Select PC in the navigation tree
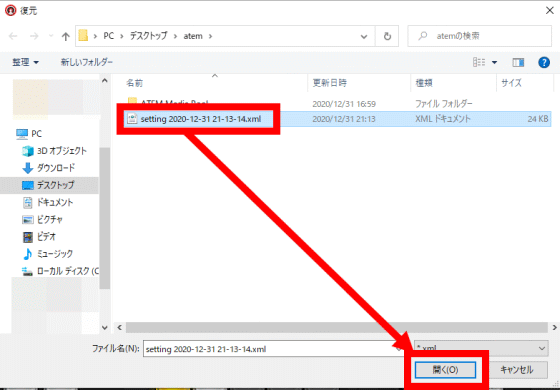The width and height of the screenshot is (560, 390). tap(36, 134)
